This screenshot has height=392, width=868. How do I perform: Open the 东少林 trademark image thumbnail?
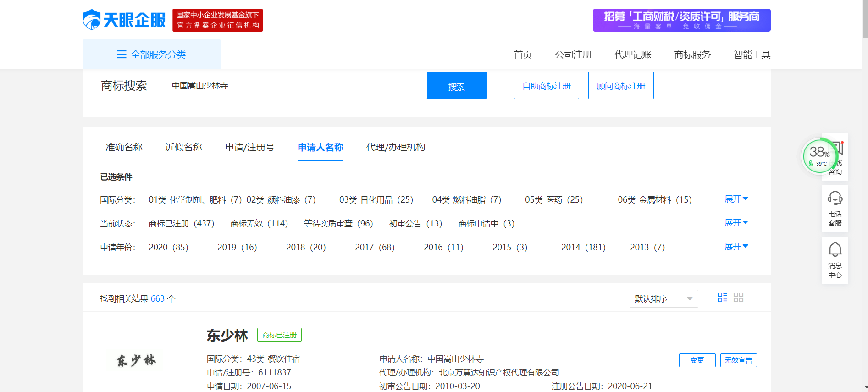coord(136,360)
